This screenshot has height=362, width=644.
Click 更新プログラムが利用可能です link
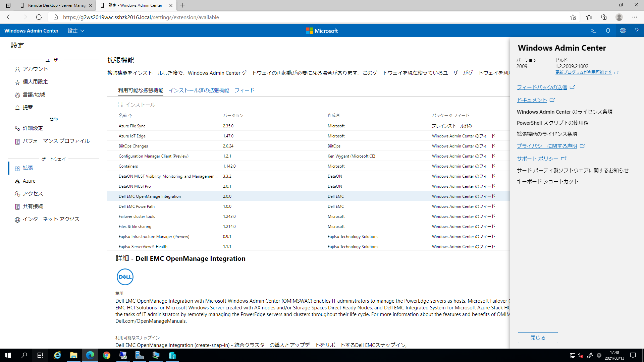click(x=584, y=72)
